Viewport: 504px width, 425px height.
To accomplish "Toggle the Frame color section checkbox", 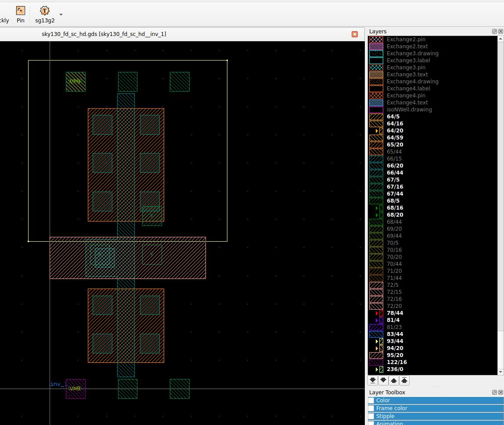I will pos(371,408).
